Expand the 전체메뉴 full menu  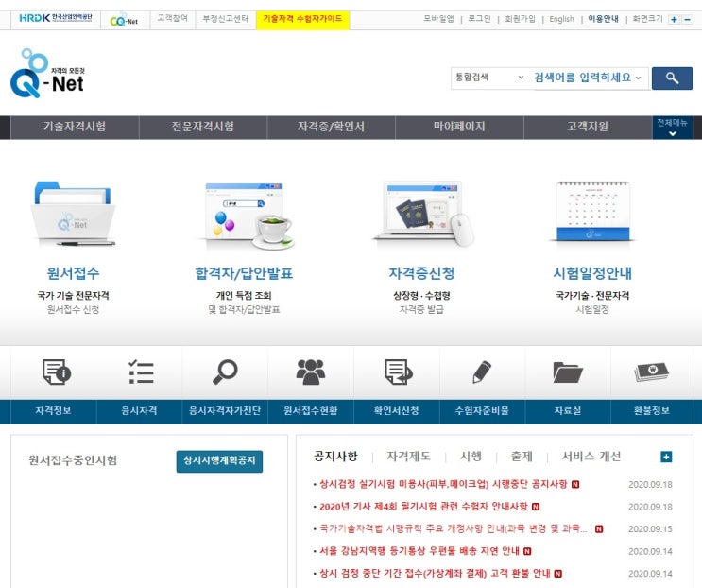coord(672,128)
